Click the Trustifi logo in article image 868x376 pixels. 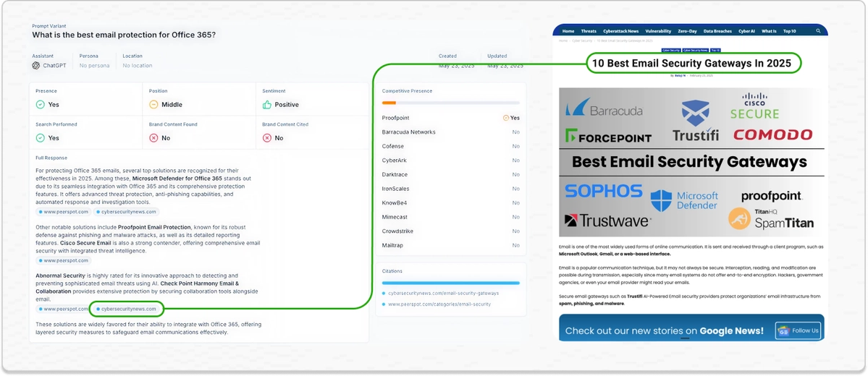tap(695, 121)
